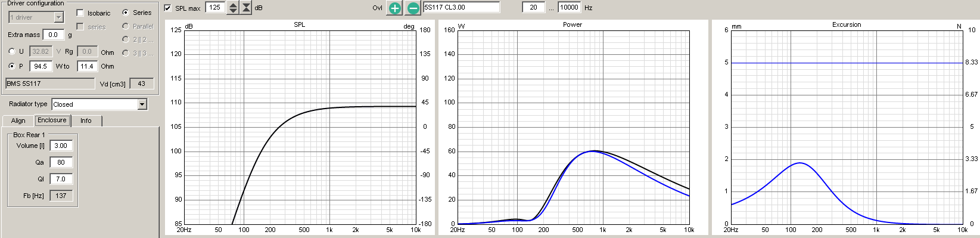Click Driver configuration group label

pyautogui.click(x=36, y=4)
